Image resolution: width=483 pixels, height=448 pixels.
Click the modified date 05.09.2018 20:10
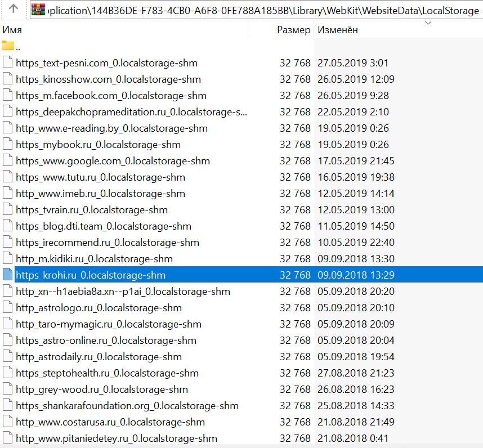click(x=356, y=308)
